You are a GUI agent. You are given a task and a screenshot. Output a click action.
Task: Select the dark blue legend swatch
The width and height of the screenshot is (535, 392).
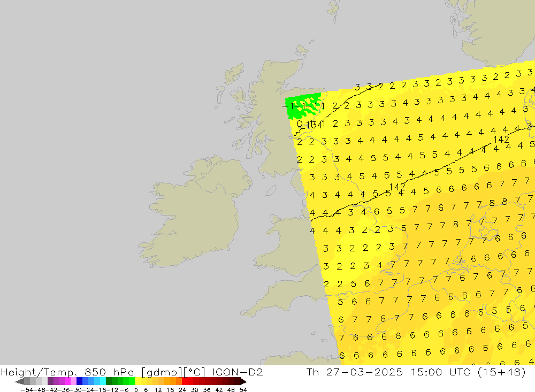point(80,381)
